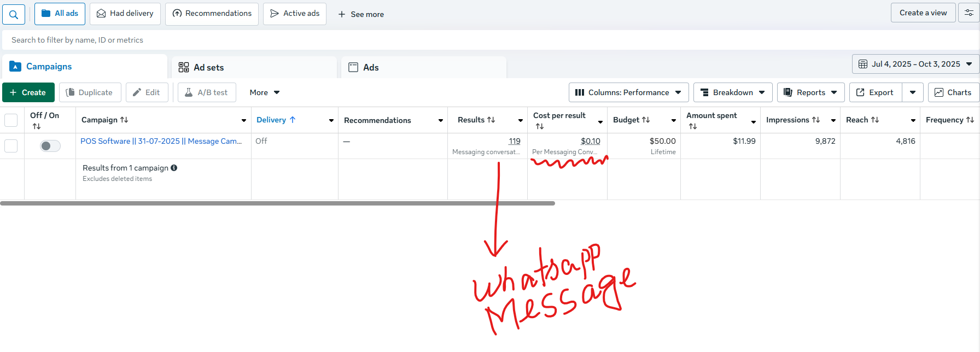Click the search magnifier icon
This screenshot has height=352, width=980.
pos(14,14)
